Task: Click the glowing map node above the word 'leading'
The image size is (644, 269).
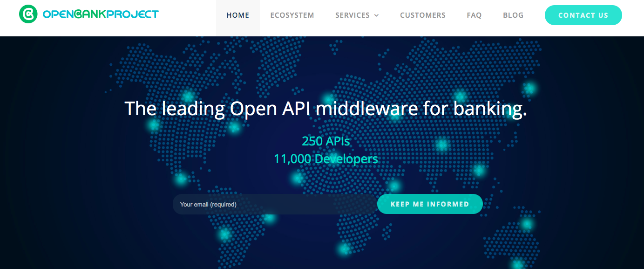Action: click(188, 97)
